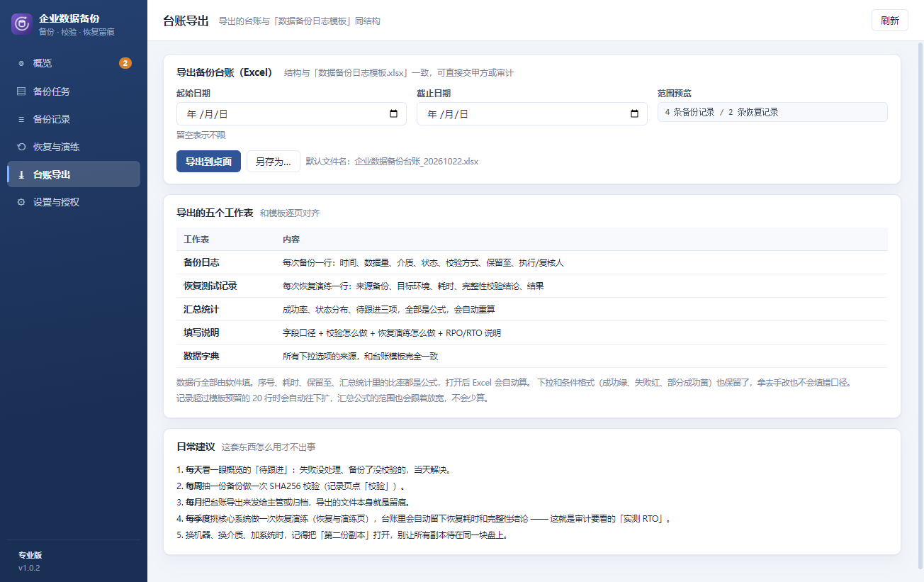Click the 内容 column header
Image resolution: width=924 pixels, height=582 pixels.
(291, 240)
